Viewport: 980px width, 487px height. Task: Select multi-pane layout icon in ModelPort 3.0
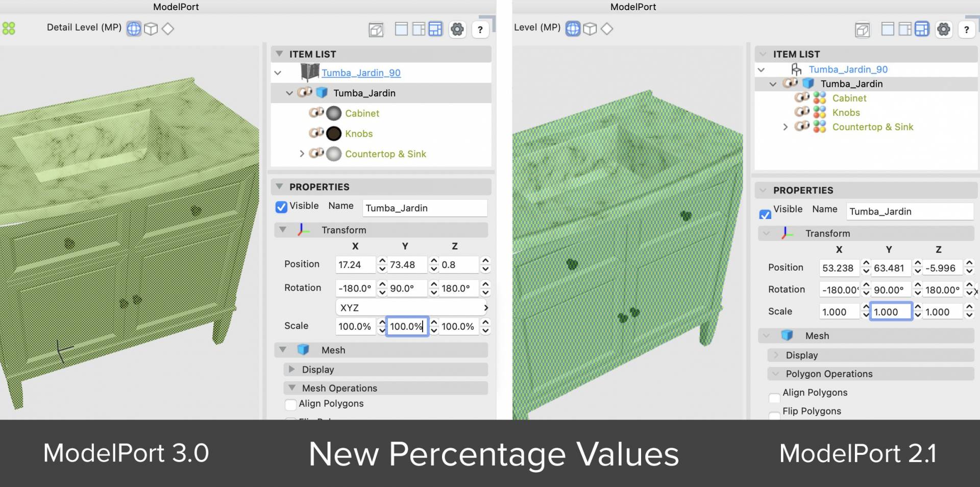click(x=435, y=29)
